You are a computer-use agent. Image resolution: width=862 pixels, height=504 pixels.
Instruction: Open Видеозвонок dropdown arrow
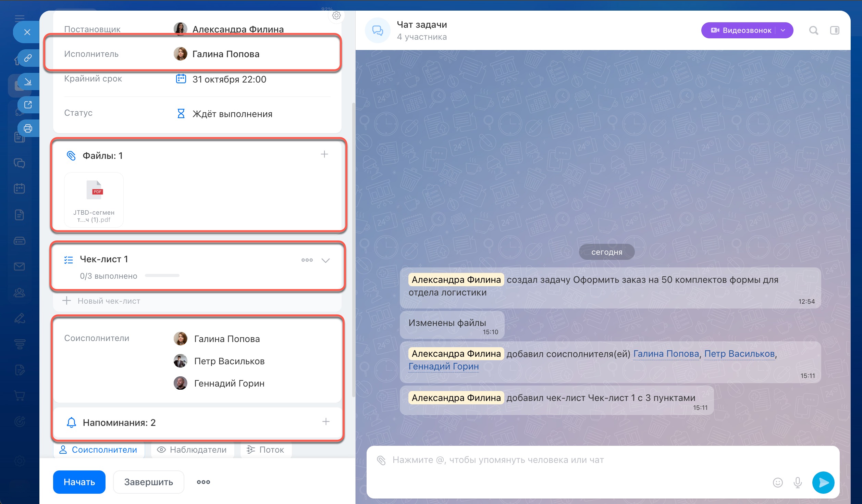click(x=783, y=30)
